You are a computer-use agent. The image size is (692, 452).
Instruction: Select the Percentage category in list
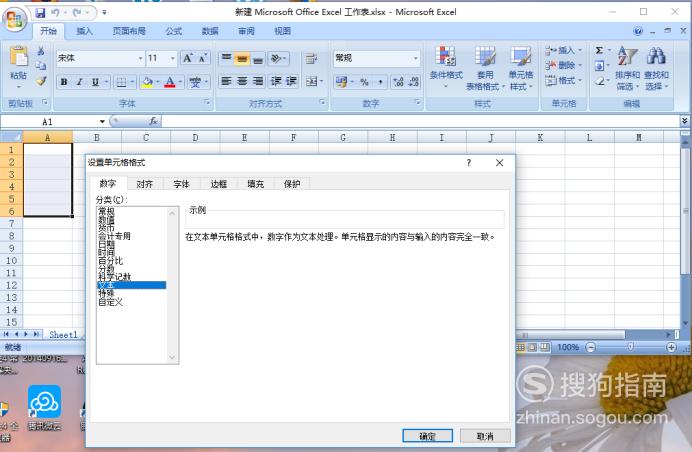point(110,261)
